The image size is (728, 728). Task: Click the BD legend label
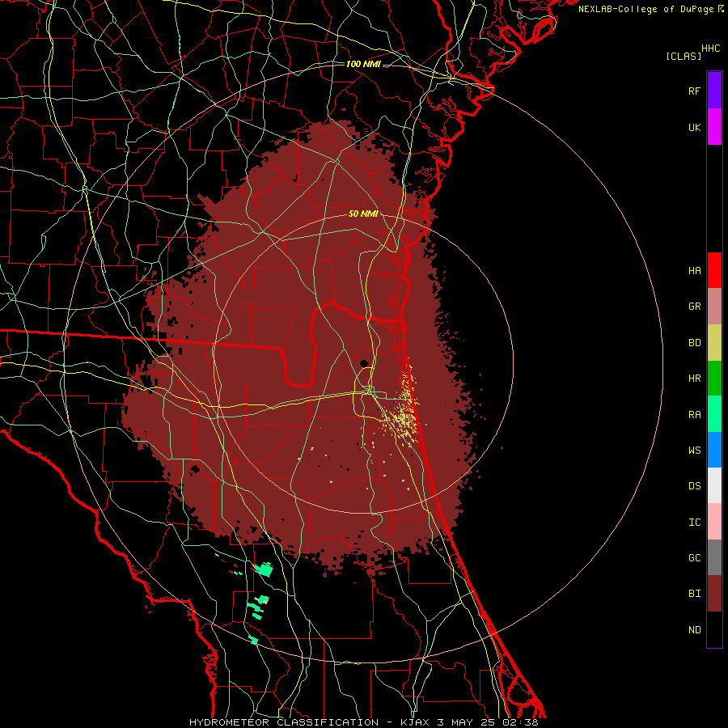(x=694, y=343)
